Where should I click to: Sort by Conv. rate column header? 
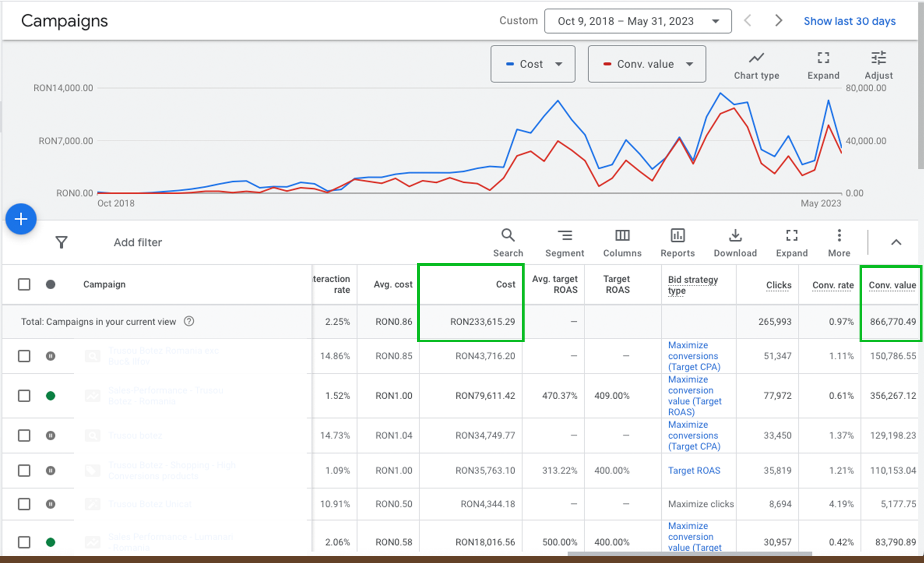(x=833, y=285)
